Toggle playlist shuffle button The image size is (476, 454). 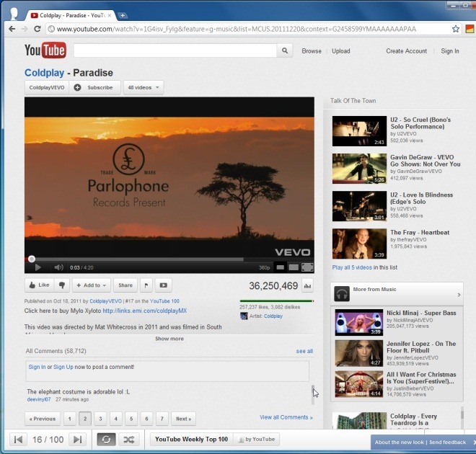click(128, 440)
